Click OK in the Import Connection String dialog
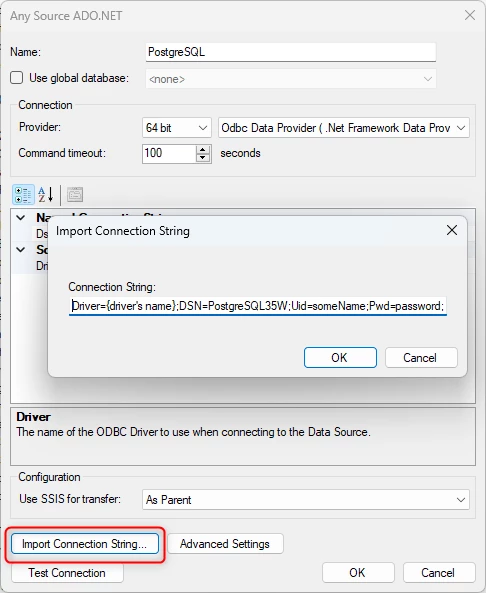Screen dimensions: 486x593 [340, 357]
